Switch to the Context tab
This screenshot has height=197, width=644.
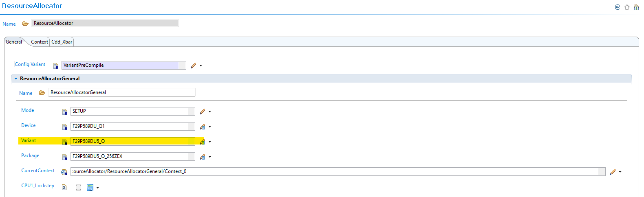(39, 42)
